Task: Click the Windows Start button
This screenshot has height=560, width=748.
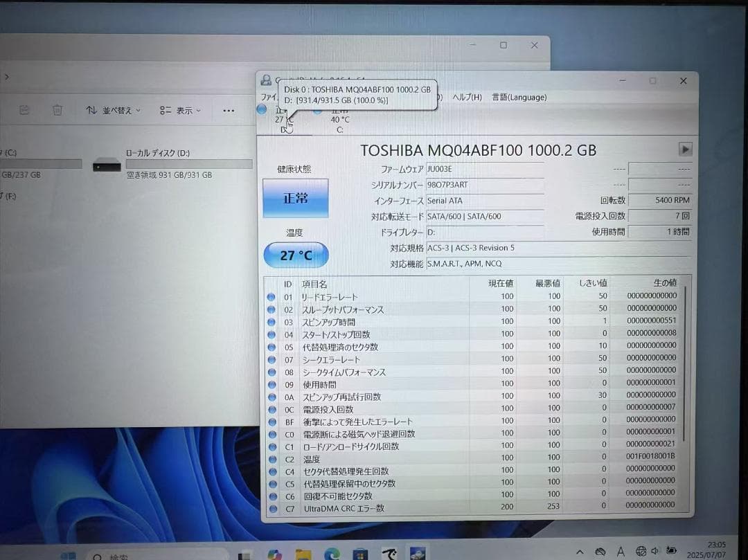Action: [67, 554]
